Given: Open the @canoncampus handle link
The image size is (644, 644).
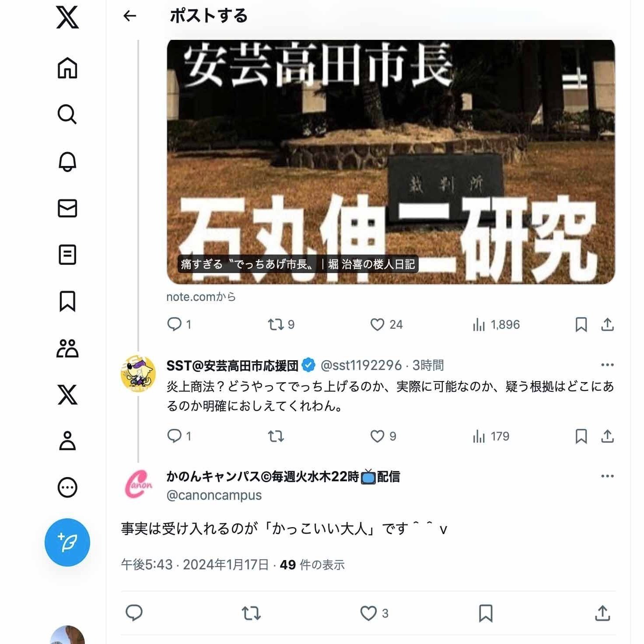Looking at the screenshot, I should 214,495.
